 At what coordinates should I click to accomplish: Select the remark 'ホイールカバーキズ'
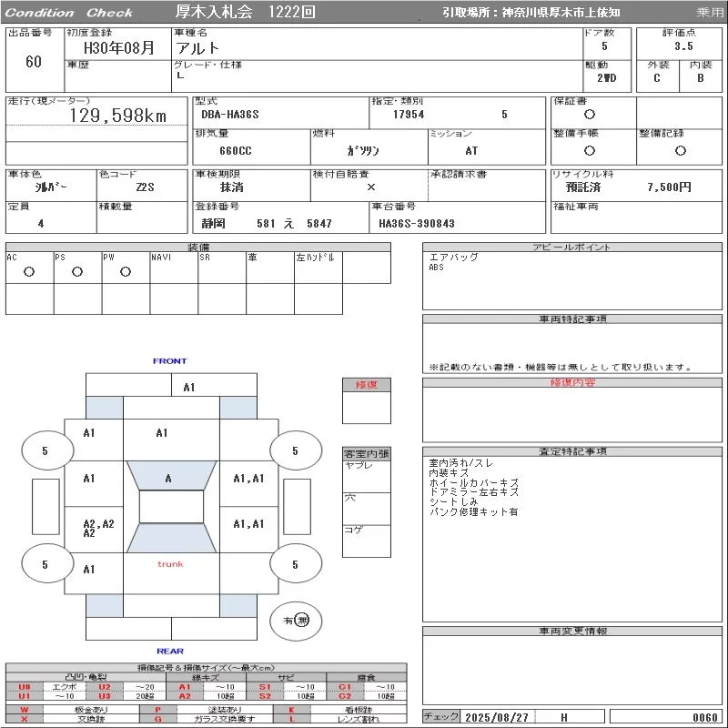473,483
